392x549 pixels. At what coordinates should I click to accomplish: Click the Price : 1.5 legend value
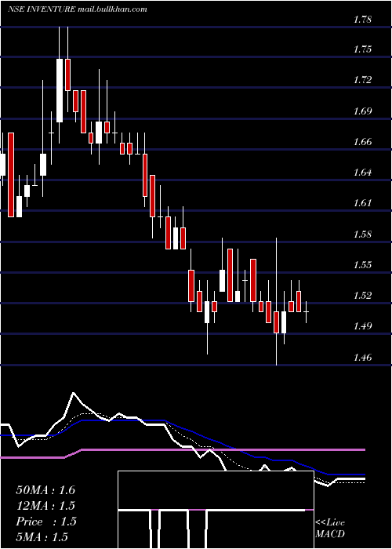click(45, 522)
